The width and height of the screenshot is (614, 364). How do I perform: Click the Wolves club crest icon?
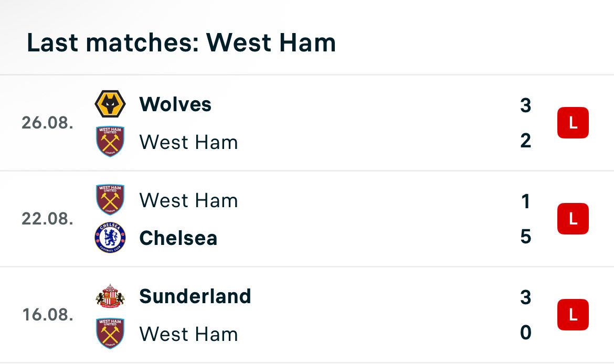coord(110,104)
